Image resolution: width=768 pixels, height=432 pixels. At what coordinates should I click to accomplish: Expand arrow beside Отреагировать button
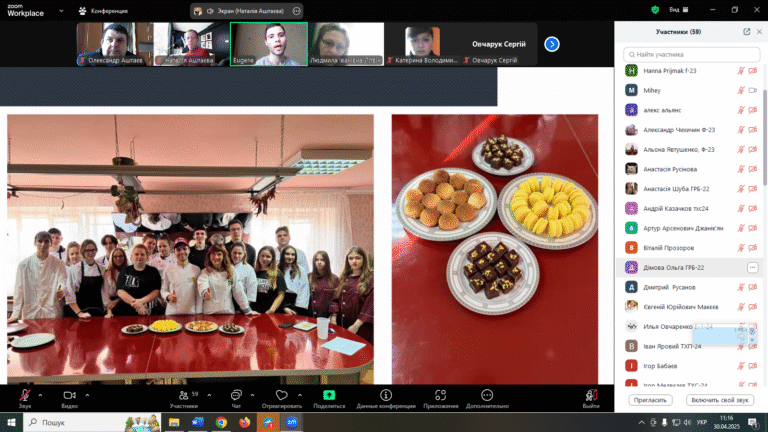click(x=300, y=395)
